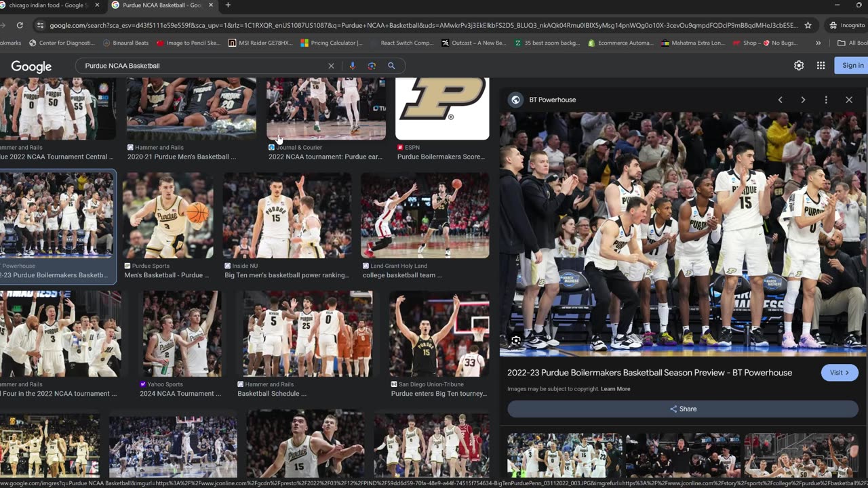Go to previous image in preview panel
This screenshot has width=868, height=488.
[x=780, y=100]
